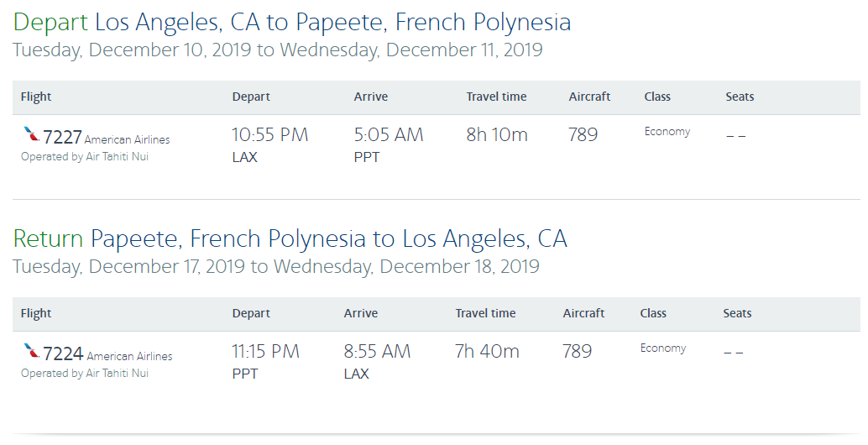868x445 pixels.
Task: Click 'Operated by Air Tahiti Nui' under flight 7224
Action: click(85, 373)
